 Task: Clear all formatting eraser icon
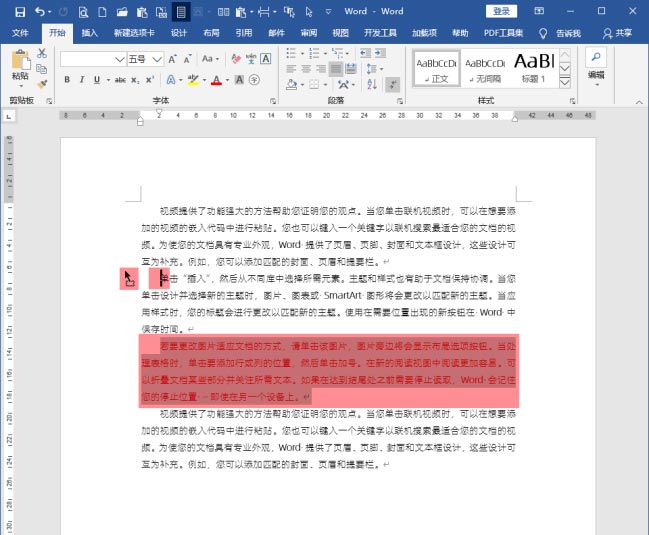tap(236, 59)
